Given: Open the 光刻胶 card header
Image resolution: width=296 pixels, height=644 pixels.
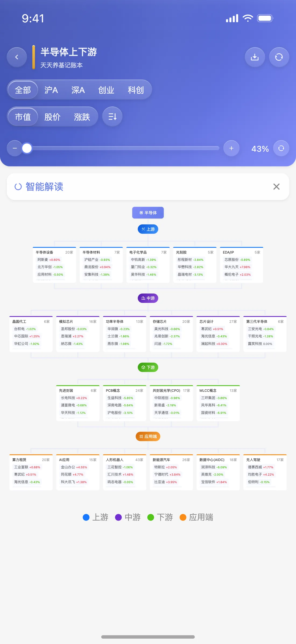Looking at the screenshot, I should click(195, 252).
